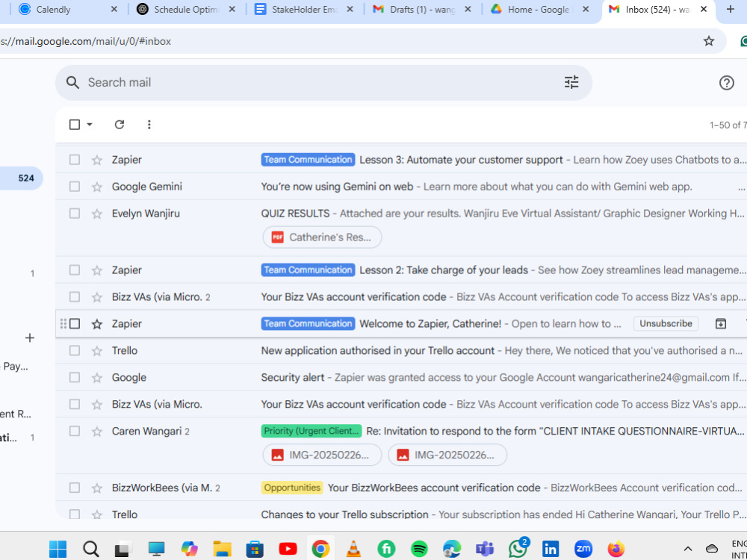Open the first IMG-20250226 attachment chip

click(x=322, y=455)
